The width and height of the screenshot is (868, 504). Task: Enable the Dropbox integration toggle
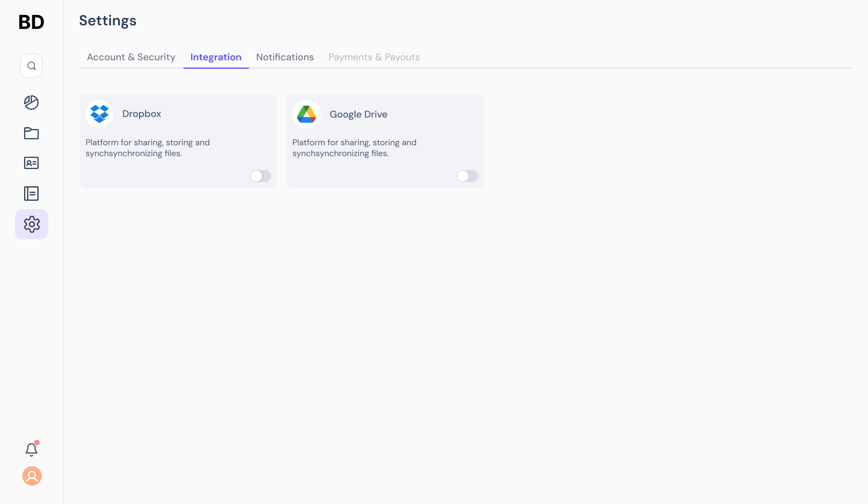tap(260, 176)
